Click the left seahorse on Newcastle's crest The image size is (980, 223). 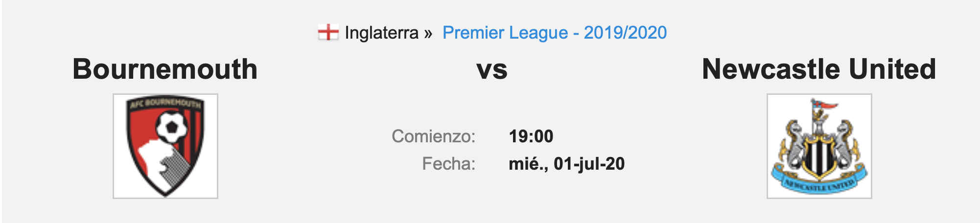point(794,145)
